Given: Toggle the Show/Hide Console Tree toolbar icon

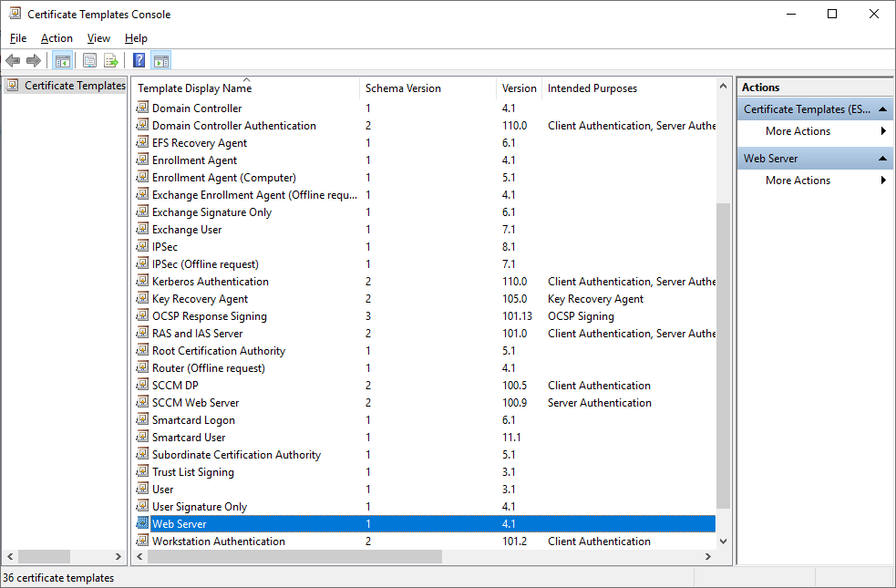Looking at the screenshot, I should click(x=62, y=60).
